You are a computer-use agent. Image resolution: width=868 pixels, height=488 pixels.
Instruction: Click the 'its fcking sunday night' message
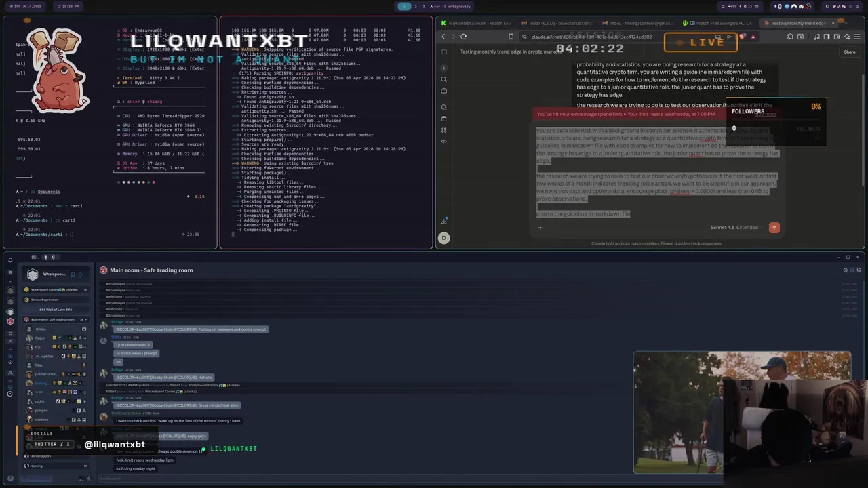[x=136, y=468]
